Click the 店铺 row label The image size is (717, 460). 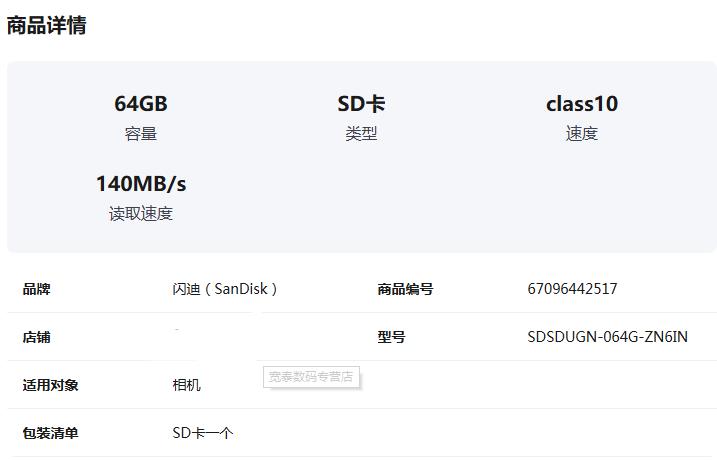[x=37, y=337]
